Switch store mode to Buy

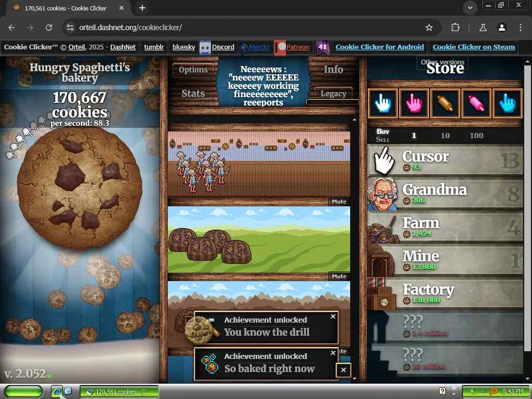pos(383,131)
